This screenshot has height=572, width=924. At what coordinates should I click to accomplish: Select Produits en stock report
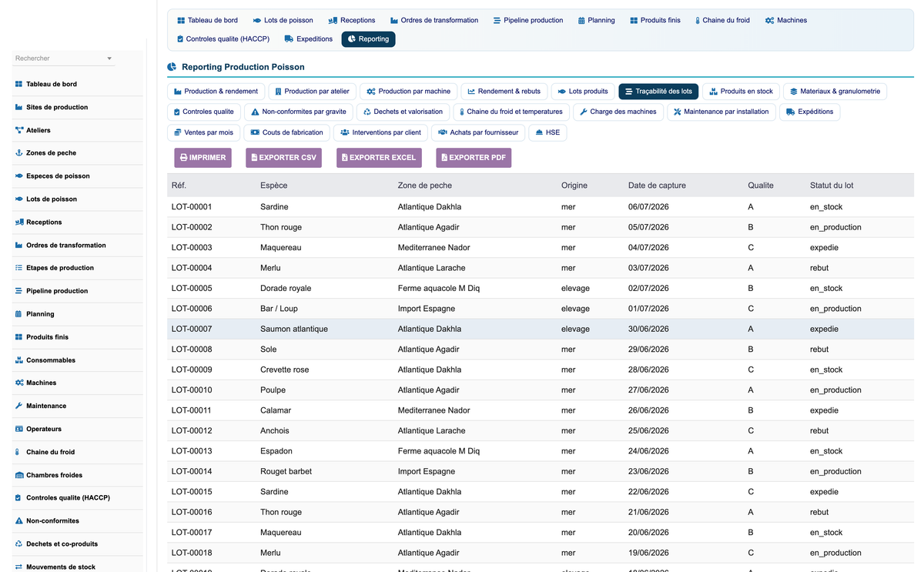[742, 92]
